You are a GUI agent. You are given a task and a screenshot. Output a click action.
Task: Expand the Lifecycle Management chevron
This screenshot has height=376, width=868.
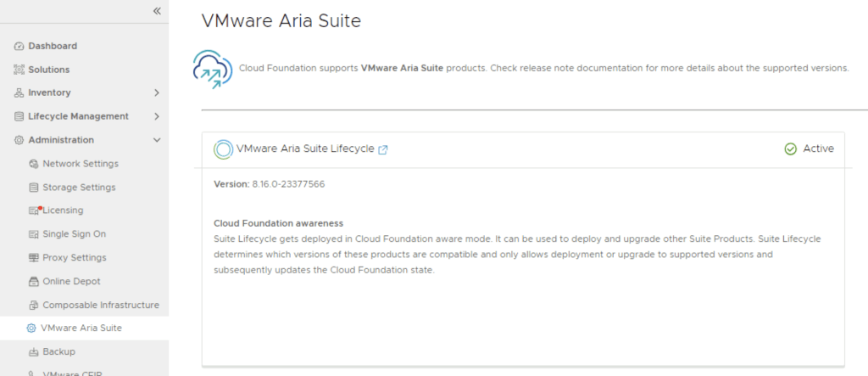(x=157, y=116)
